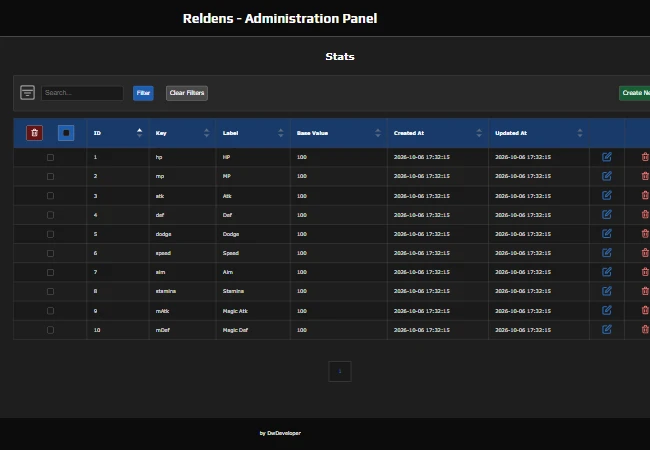Edit the aim stat row

click(606, 272)
